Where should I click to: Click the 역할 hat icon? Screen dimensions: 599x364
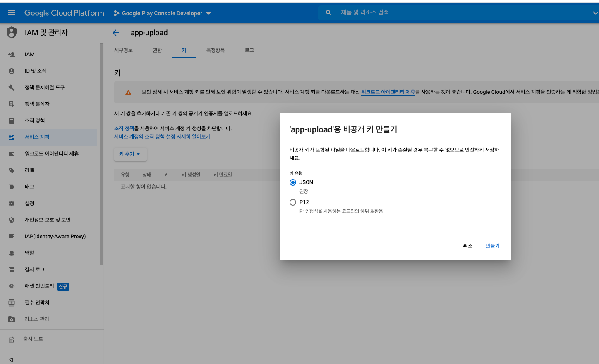12,253
